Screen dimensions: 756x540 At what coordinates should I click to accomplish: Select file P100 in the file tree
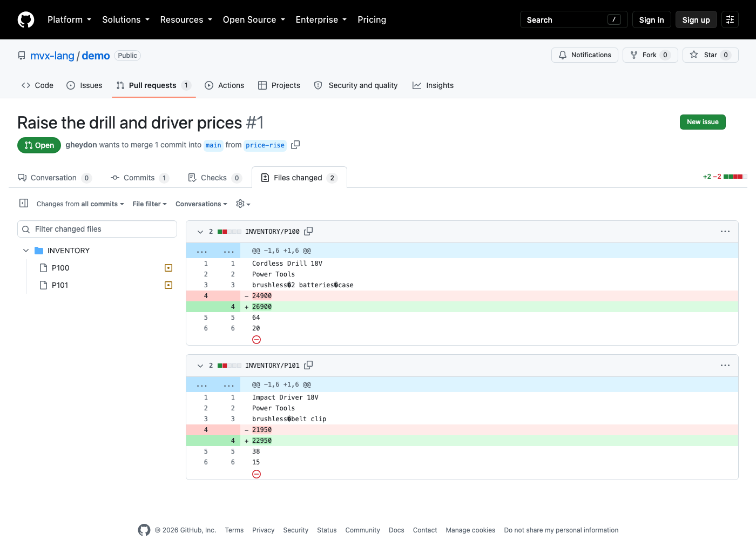(x=60, y=268)
